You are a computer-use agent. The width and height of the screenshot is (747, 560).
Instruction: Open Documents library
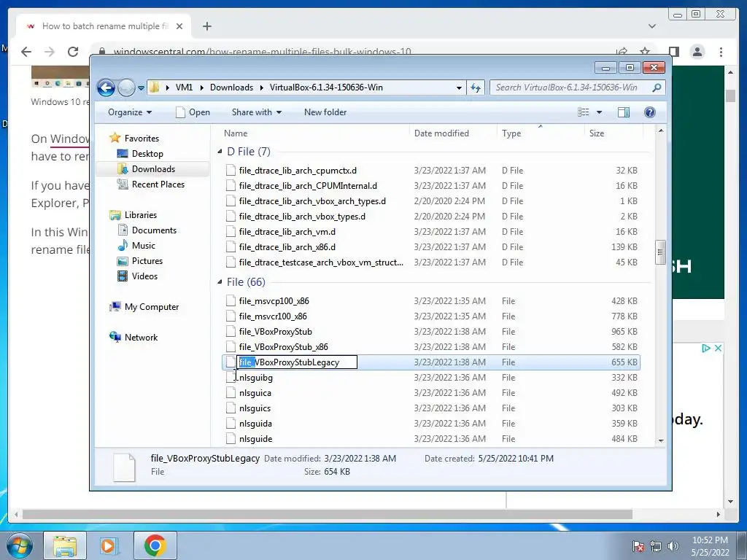pos(154,230)
